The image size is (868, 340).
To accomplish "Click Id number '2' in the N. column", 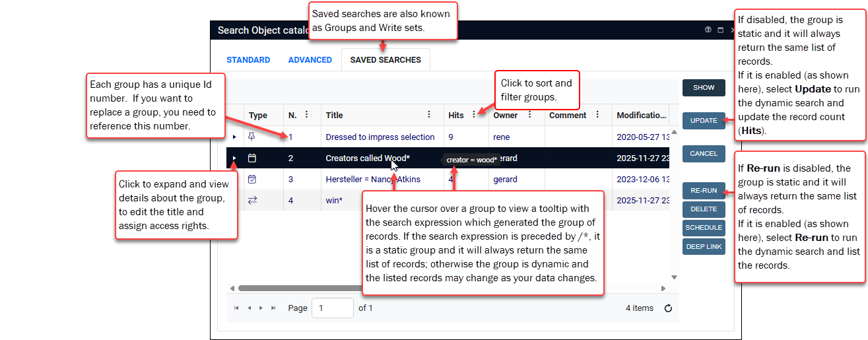I will click(290, 158).
